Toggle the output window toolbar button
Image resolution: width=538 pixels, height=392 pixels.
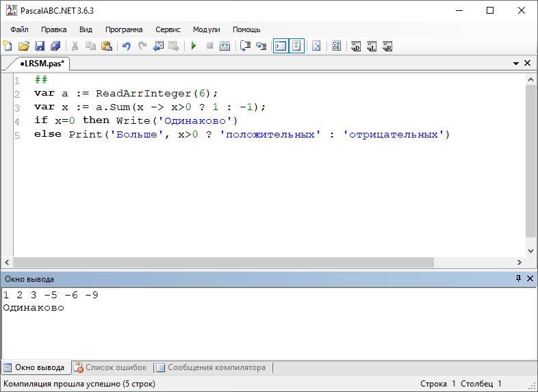(280, 46)
